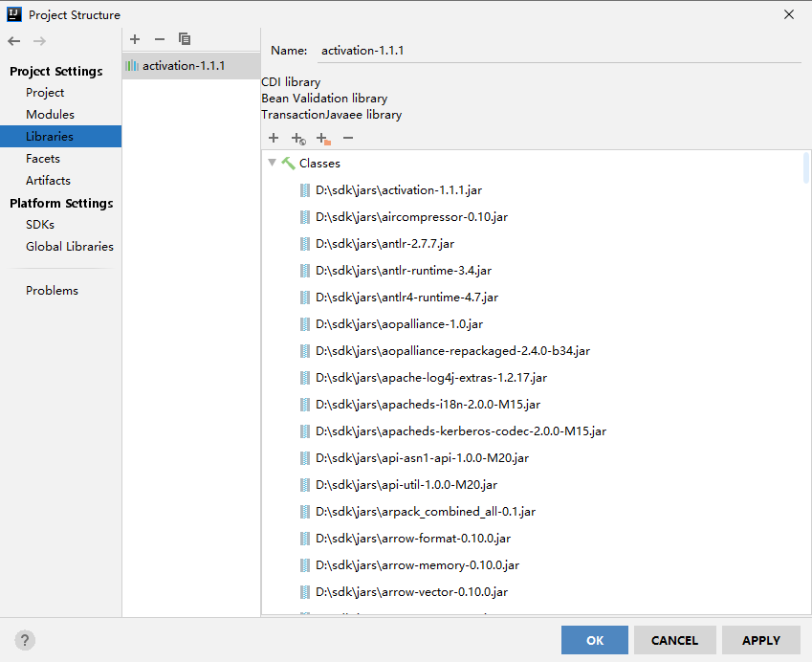Go forward with the right arrow

pyautogui.click(x=39, y=41)
